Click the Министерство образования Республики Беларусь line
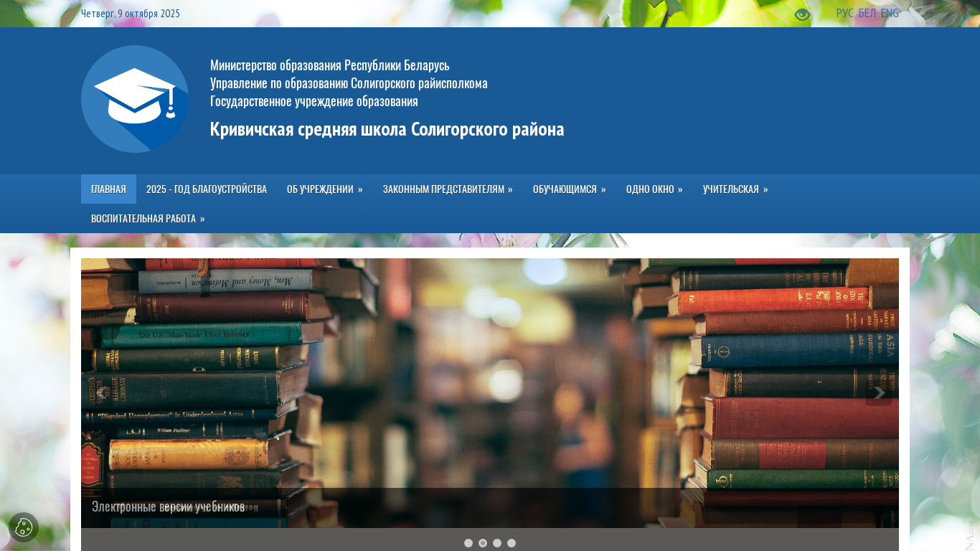The width and height of the screenshot is (980, 551). [x=330, y=65]
